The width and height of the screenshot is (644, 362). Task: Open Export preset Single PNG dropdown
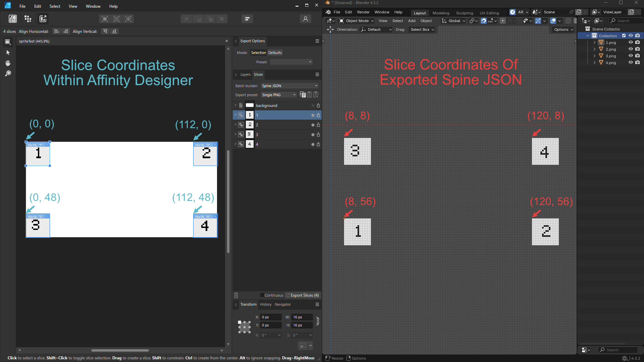tap(279, 95)
